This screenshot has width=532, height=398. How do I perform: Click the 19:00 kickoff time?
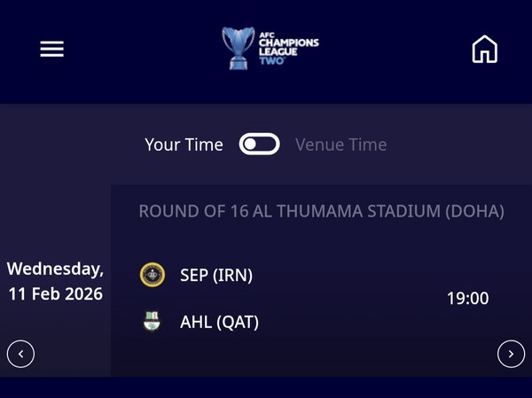tap(467, 299)
